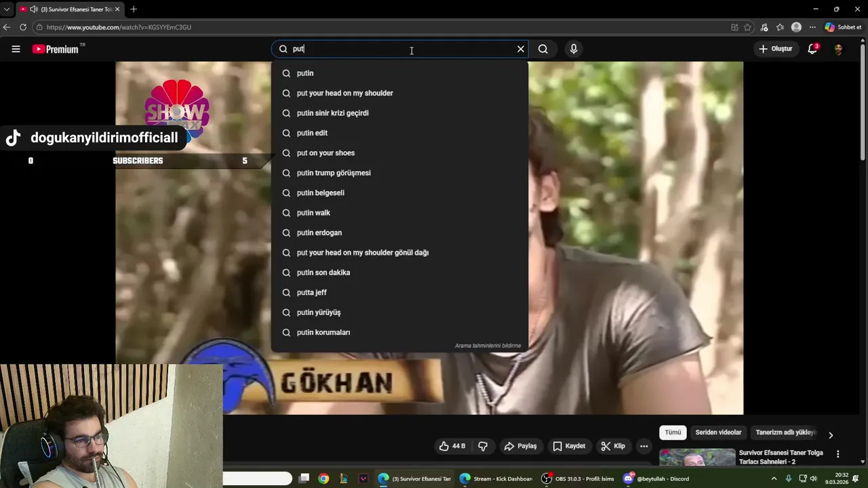
Task: Choose suggestion "putin son dakika"
Action: (399, 272)
